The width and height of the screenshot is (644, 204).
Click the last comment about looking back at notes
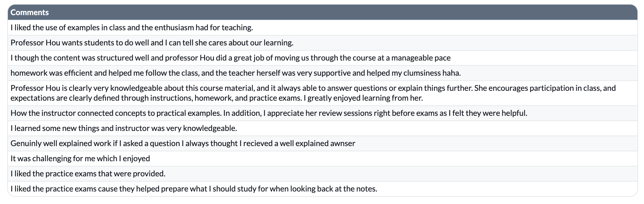[x=322, y=189]
